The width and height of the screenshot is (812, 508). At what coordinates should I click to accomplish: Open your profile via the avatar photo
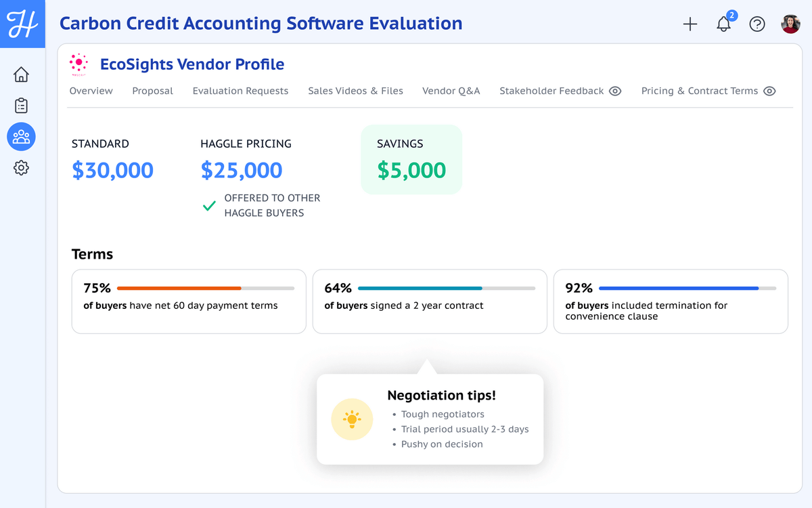[x=790, y=24]
